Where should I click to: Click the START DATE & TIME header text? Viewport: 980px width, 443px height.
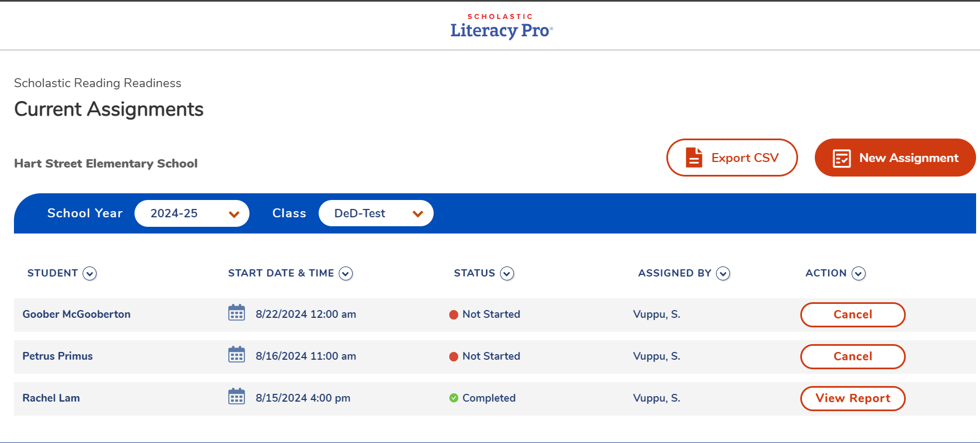[281, 273]
